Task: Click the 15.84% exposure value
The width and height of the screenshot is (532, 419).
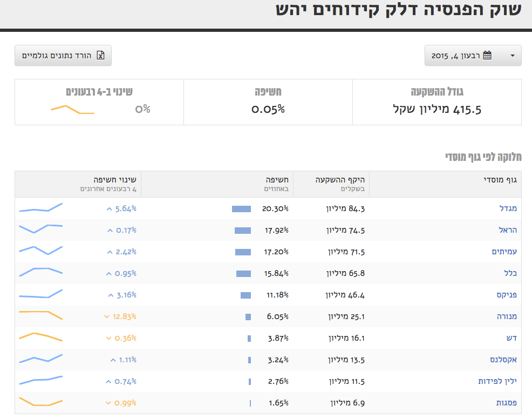Action: pos(276,273)
